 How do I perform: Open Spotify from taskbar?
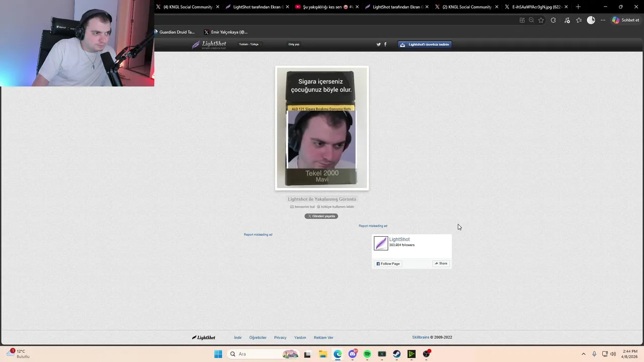[x=367, y=354]
